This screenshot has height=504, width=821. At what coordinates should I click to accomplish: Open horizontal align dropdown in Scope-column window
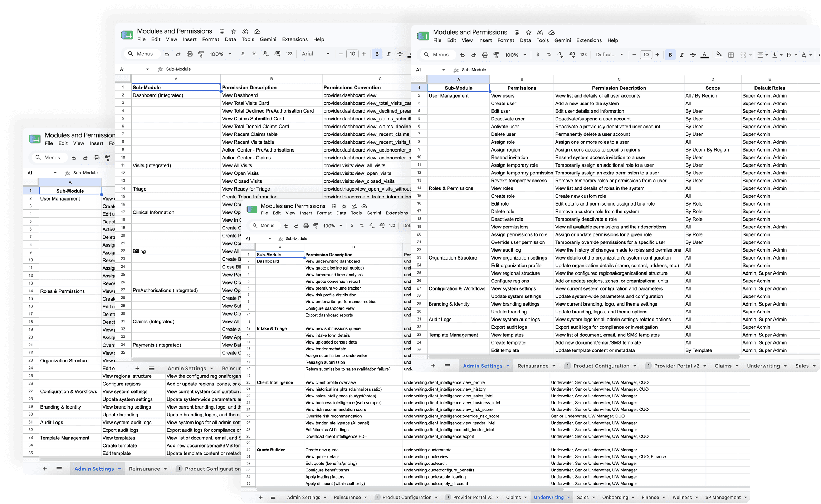tap(762, 55)
